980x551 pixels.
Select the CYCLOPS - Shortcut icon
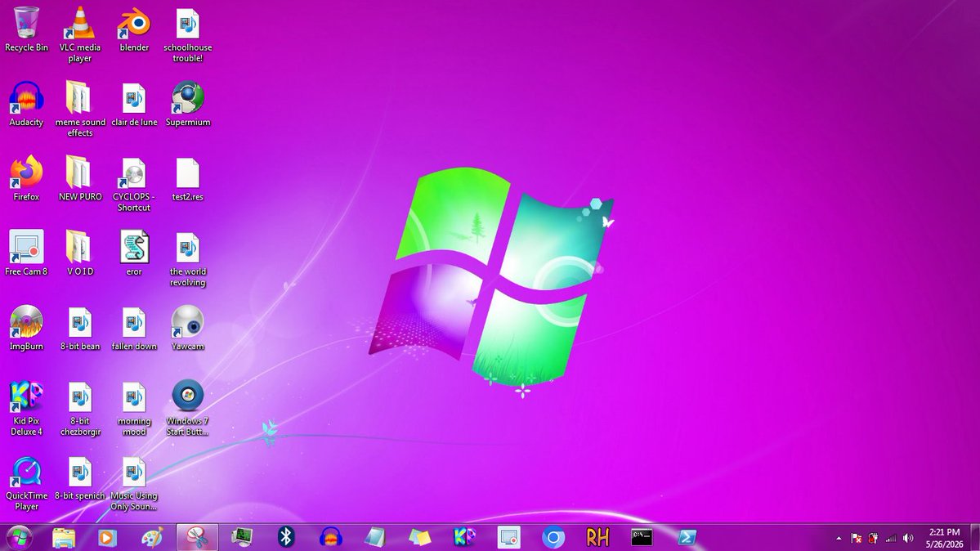click(x=134, y=184)
